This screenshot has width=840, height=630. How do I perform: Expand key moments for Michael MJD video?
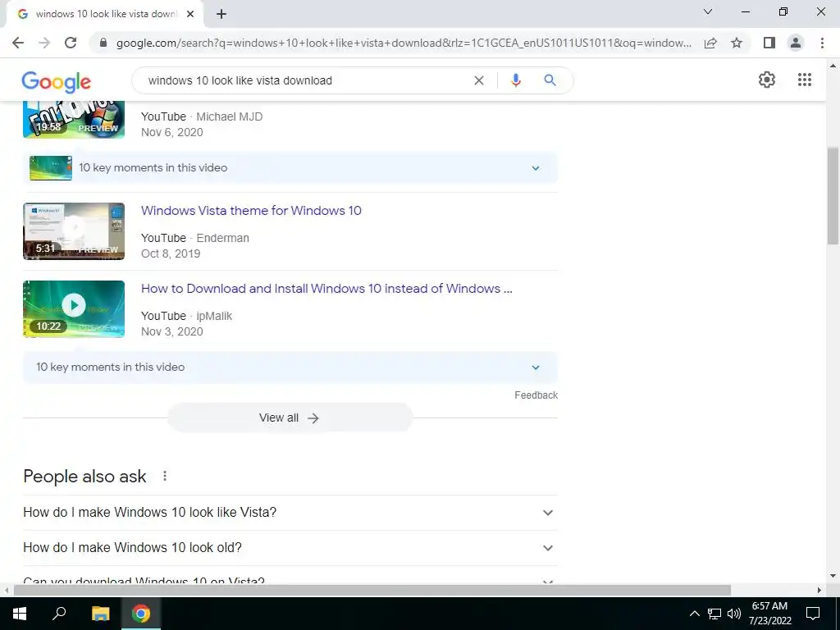pyautogui.click(x=290, y=167)
